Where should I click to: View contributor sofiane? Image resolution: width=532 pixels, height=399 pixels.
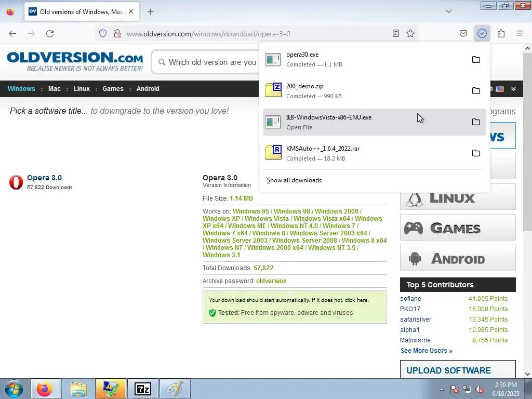[x=410, y=299]
